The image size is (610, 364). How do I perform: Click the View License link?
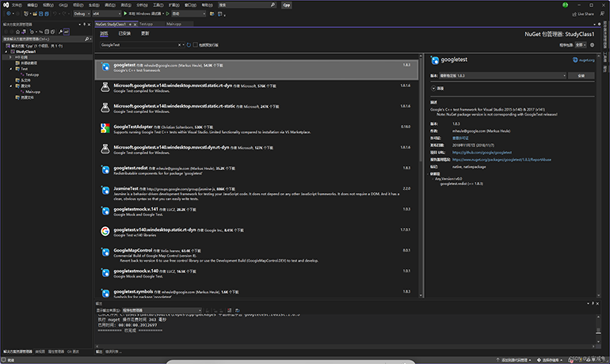pos(460,138)
